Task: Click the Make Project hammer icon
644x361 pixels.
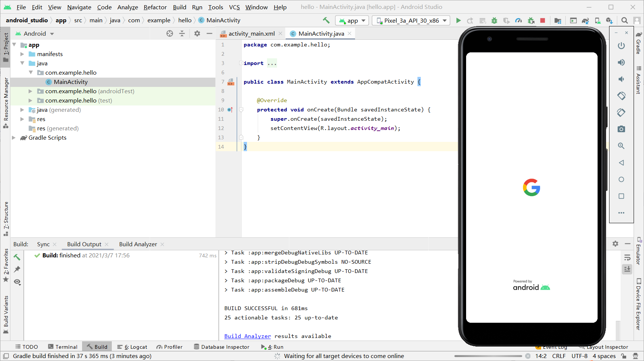Action: (x=326, y=20)
